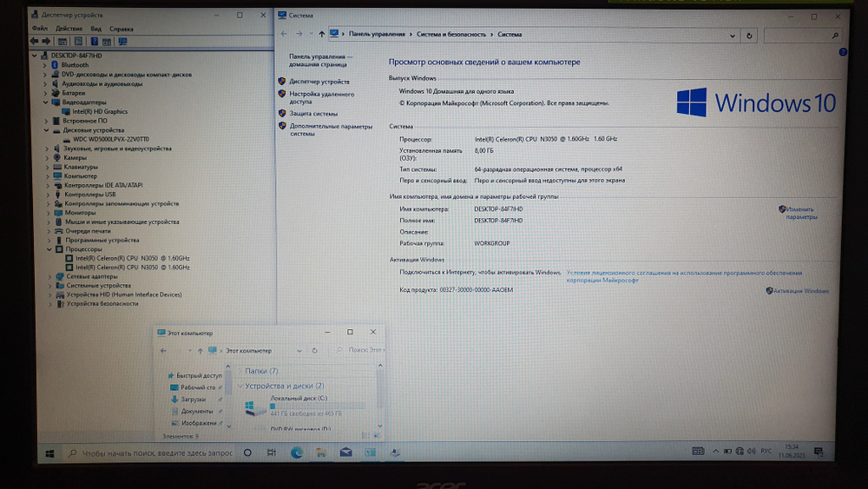The height and width of the screenshot is (489, 868).
Task: Click Поиск field in Этот компьютер window
Action: pyautogui.click(x=360, y=351)
